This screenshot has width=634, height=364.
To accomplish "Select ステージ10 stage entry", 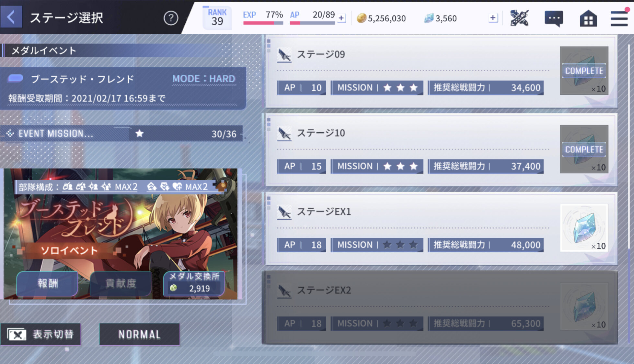I will pyautogui.click(x=441, y=150).
